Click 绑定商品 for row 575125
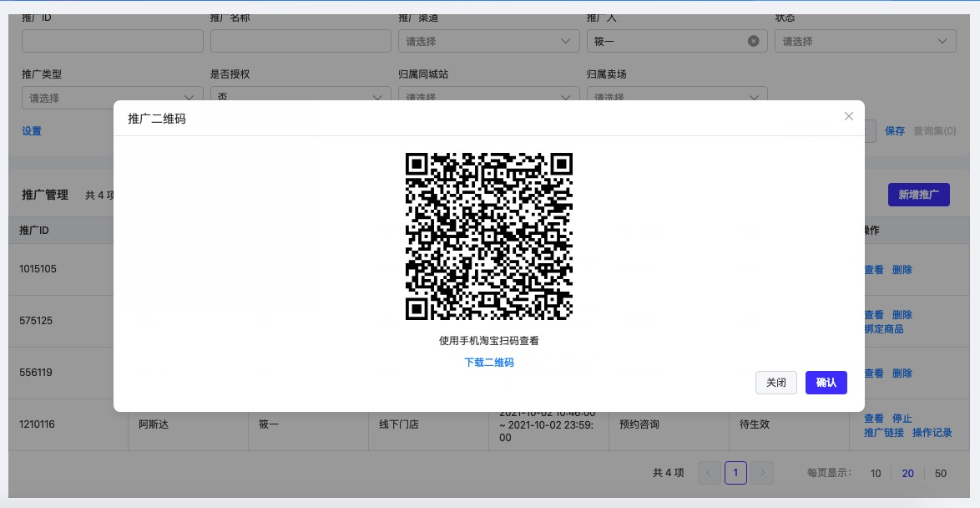 tap(884, 329)
